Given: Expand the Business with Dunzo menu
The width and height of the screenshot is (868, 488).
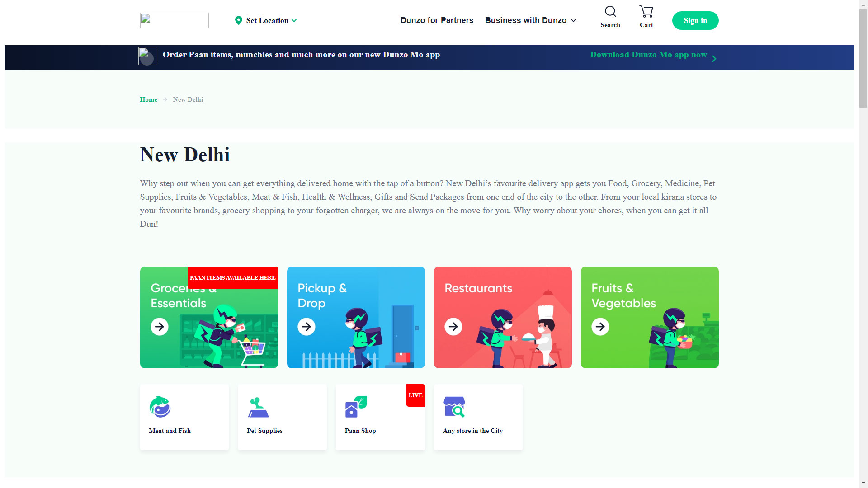Looking at the screenshot, I should [531, 20].
